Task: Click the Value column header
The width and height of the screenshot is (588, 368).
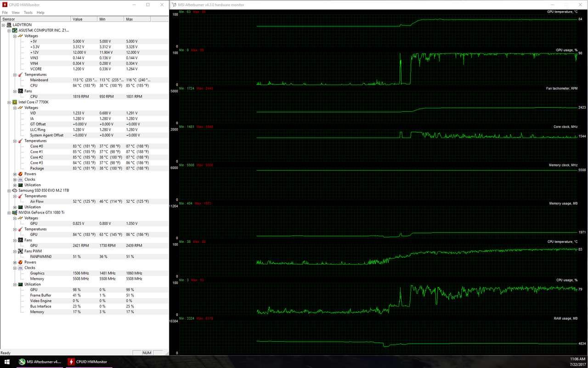Action: point(84,19)
